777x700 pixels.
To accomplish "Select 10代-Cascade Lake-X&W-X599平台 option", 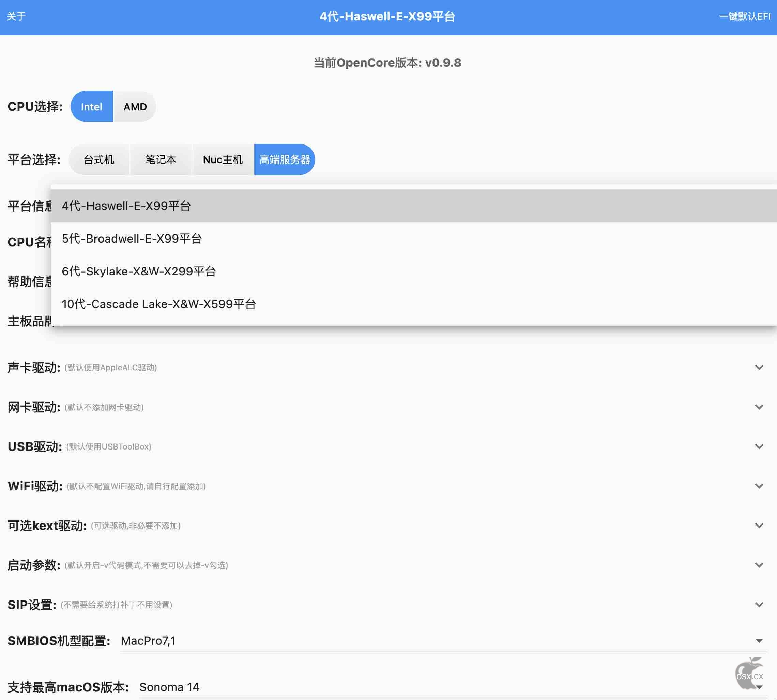I will click(414, 304).
